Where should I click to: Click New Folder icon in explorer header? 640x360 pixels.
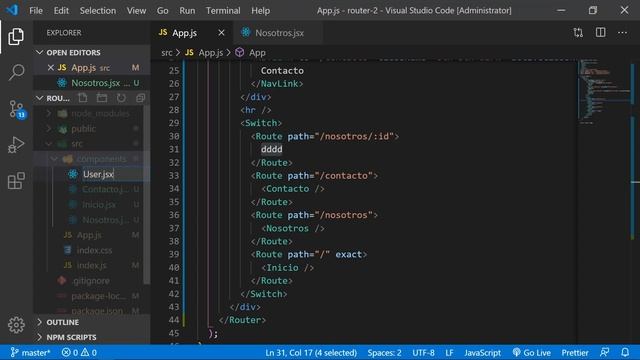click(x=102, y=98)
